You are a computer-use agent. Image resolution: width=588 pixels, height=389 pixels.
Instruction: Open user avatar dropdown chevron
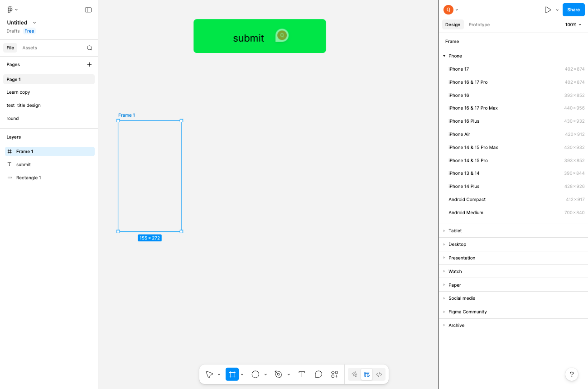(x=457, y=10)
